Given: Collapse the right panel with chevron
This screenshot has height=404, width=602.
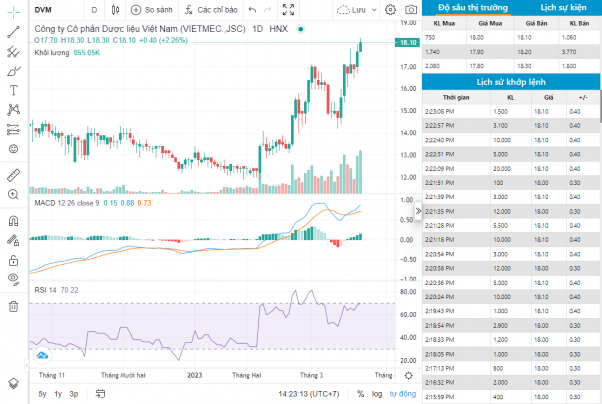Looking at the screenshot, I should (x=418, y=211).
